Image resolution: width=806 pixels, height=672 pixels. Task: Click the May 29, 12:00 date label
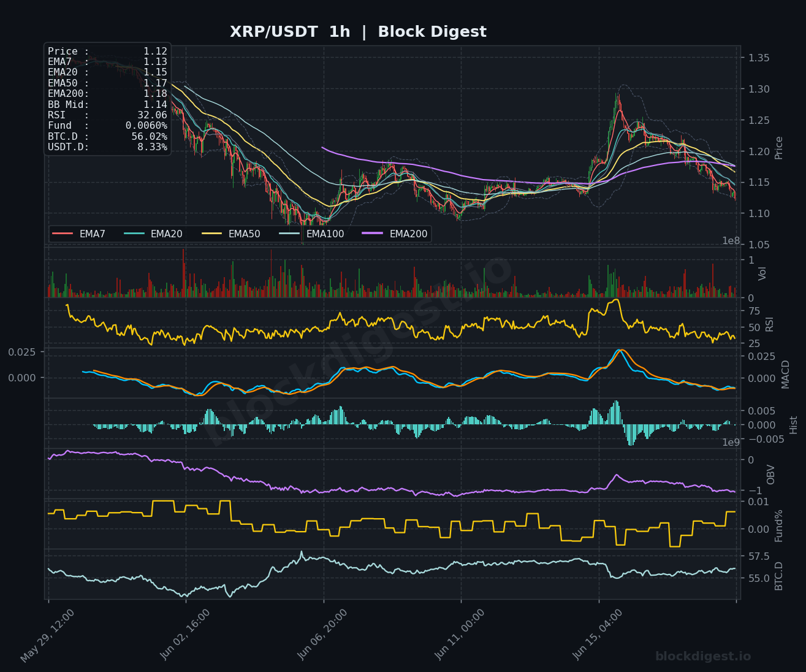48,636
